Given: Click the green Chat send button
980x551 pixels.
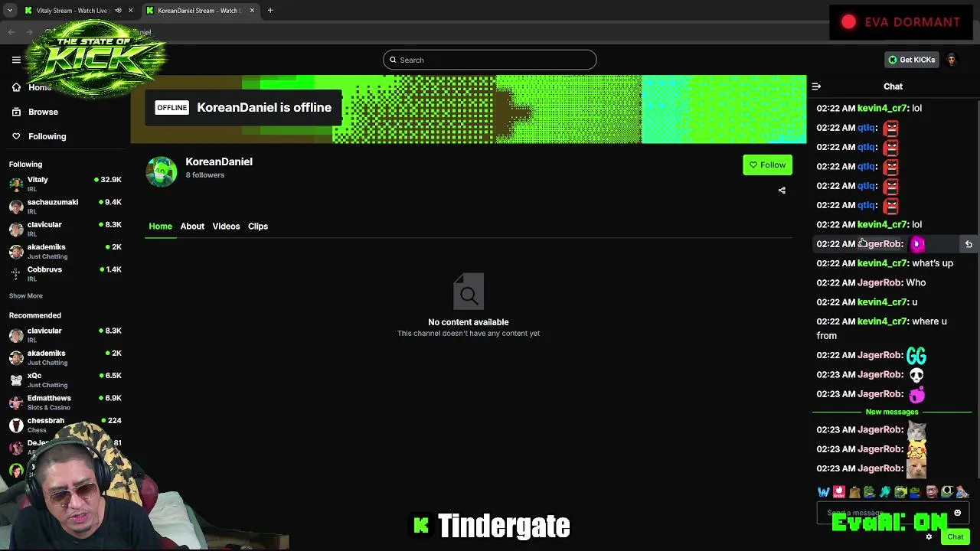Looking at the screenshot, I should 955,537.
